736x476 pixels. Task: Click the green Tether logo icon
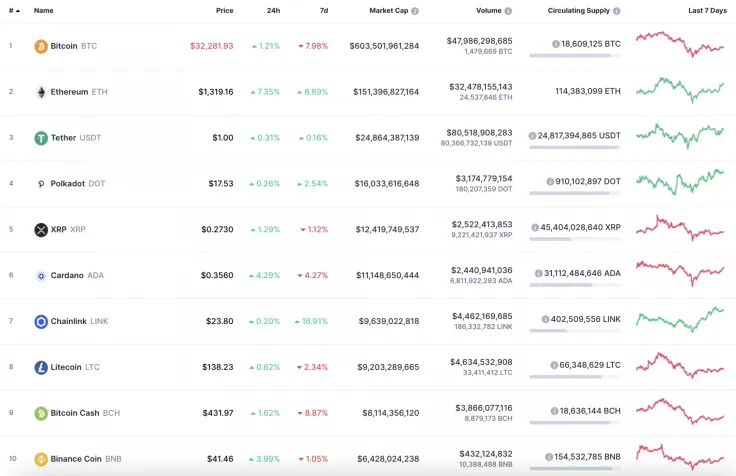[x=41, y=138]
